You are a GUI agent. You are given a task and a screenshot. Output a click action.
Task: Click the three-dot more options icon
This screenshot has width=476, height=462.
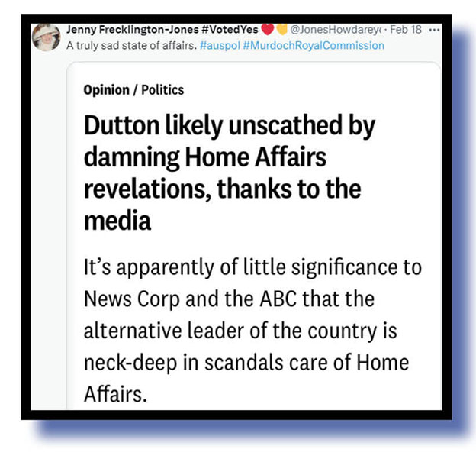434,30
